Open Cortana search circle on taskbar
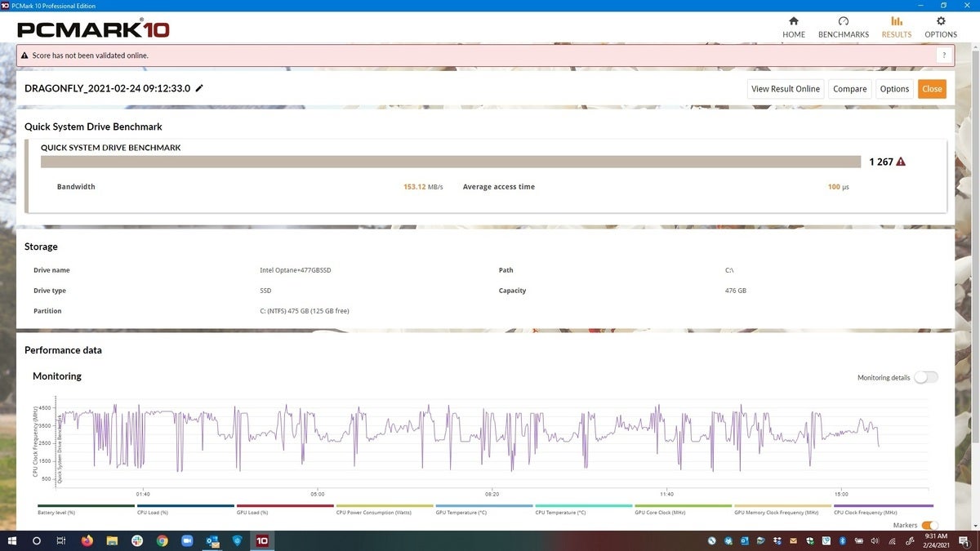Image resolution: width=980 pixels, height=551 pixels. pos(37,540)
